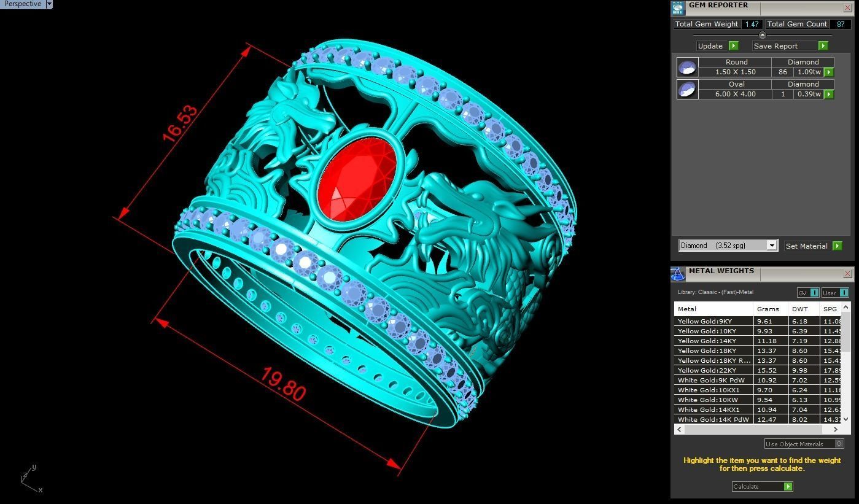
Task: Click the metal list scroll up arrow
Action: (846, 306)
